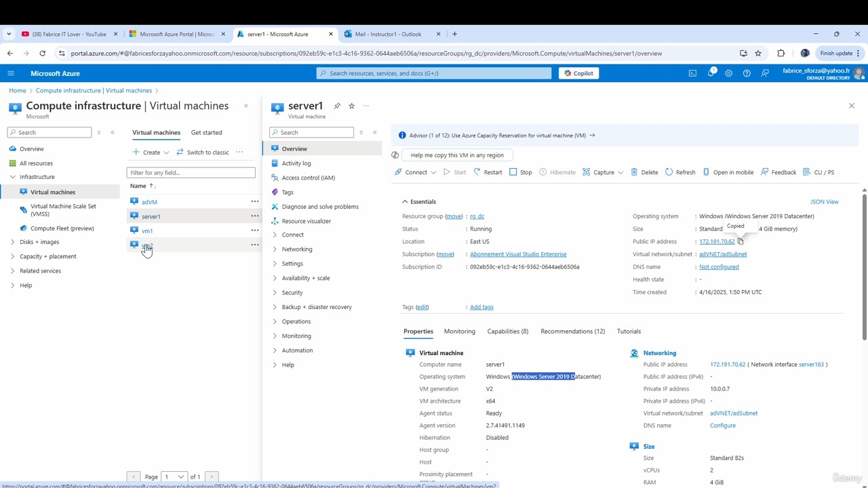
Task: Expand Backup + disaster recovery section
Action: [317, 307]
